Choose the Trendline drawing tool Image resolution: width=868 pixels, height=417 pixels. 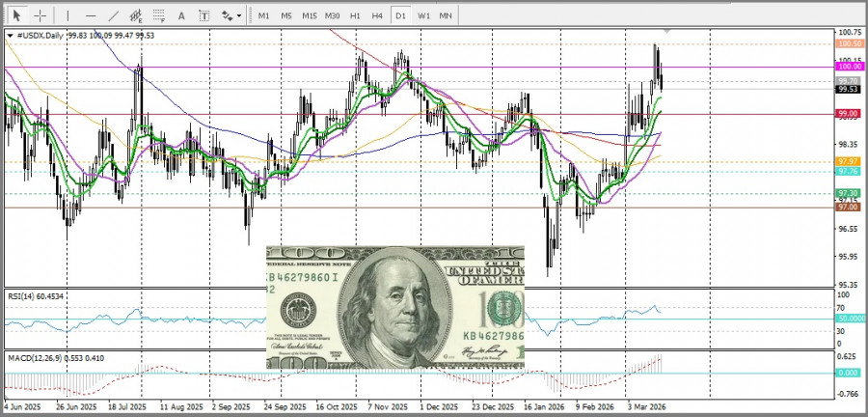pyautogui.click(x=114, y=15)
